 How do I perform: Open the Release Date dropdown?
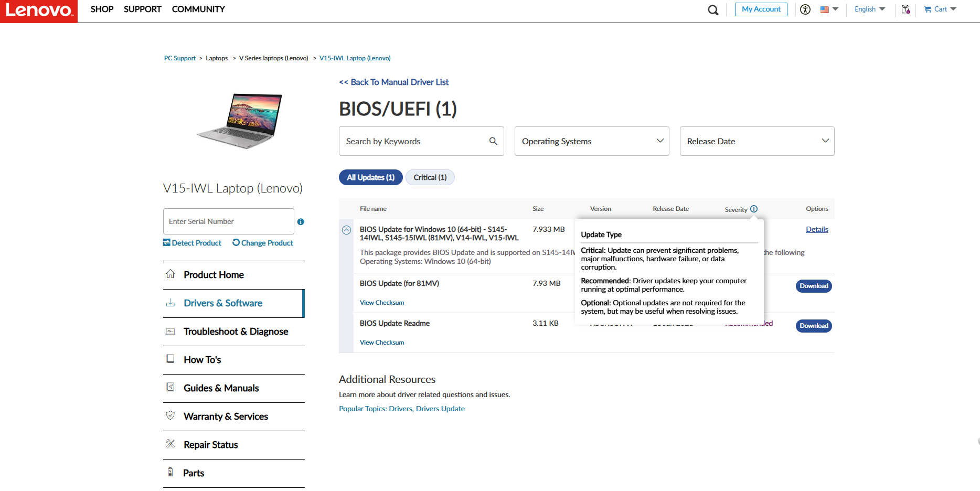(757, 141)
